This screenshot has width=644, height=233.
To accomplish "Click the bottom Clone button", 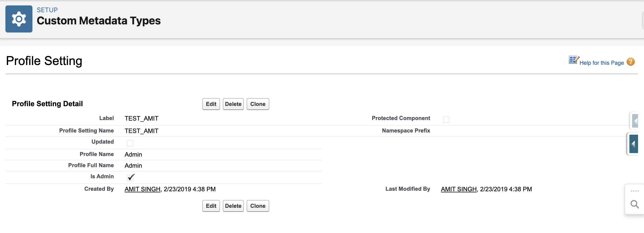I will [258, 206].
